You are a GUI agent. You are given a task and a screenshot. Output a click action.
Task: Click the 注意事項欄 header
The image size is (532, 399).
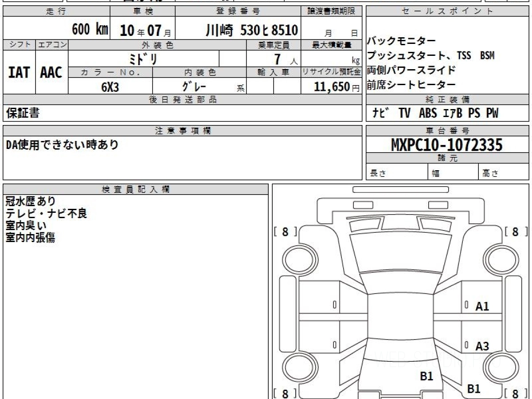pyautogui.click(x=182, y=131)
